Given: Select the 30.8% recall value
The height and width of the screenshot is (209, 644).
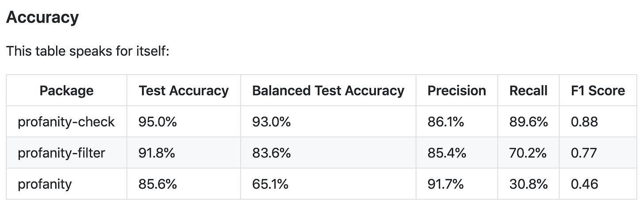Looking at the screenshot, I should (x=529, y=184).
